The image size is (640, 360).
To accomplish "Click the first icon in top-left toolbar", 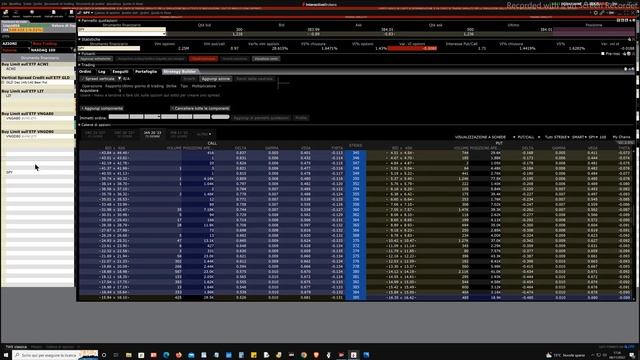I will click(6, 13).
